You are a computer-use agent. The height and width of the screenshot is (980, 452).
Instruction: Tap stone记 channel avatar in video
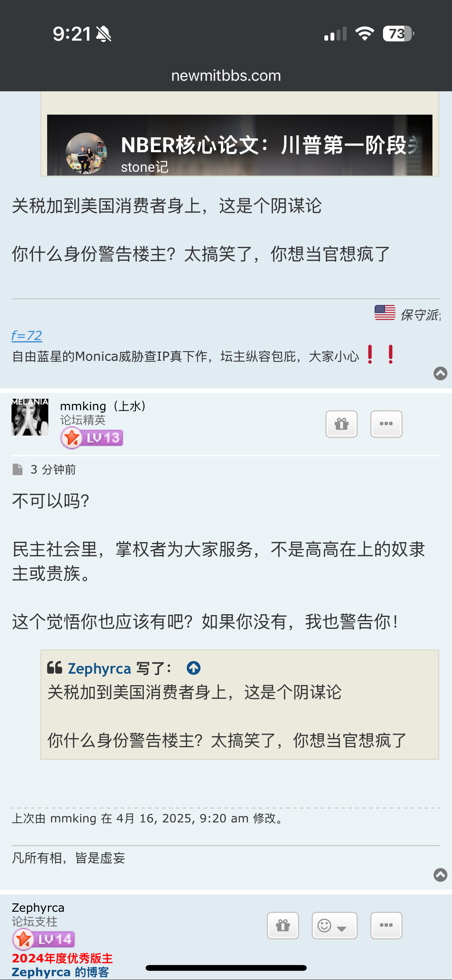[x=86, y=153]
